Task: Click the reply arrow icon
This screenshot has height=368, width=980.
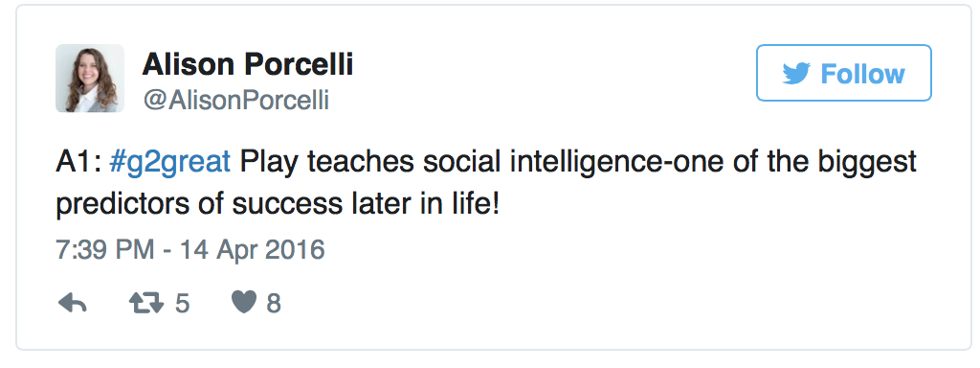Action: coord(73,304)
